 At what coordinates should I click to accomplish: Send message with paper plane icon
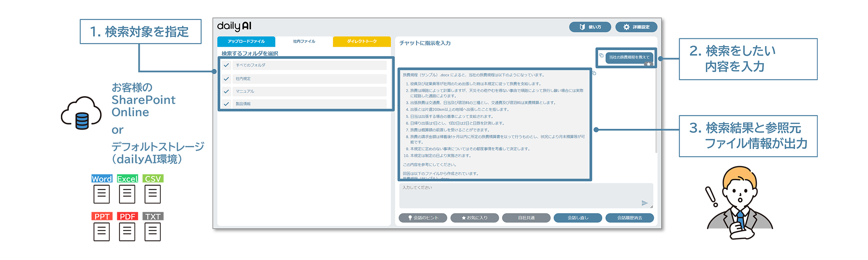(x=645, y=203)
